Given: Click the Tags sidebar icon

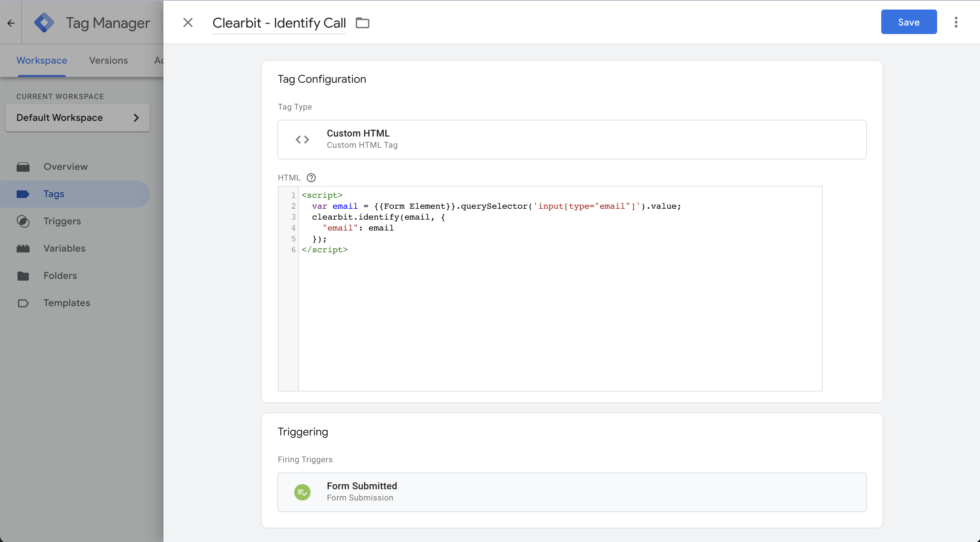Looking at the screenshot, I should click(23, 194).
